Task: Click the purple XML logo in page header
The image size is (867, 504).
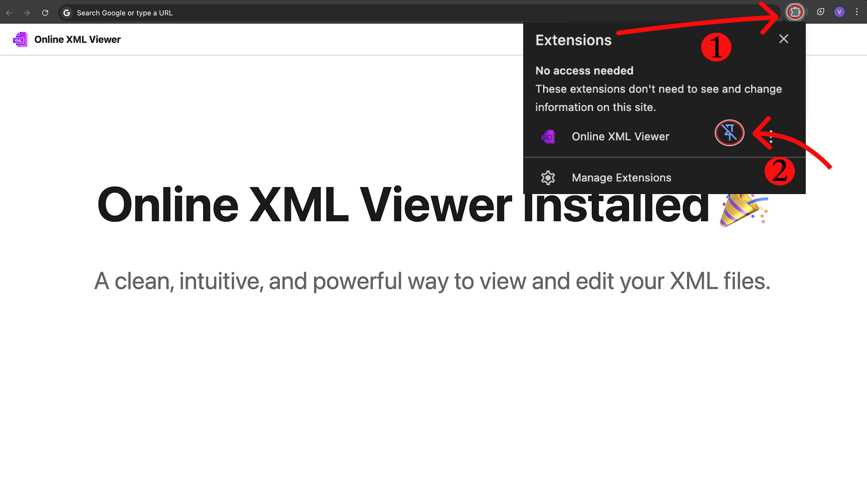Action: pyautogui.click(x=20, y=39)
